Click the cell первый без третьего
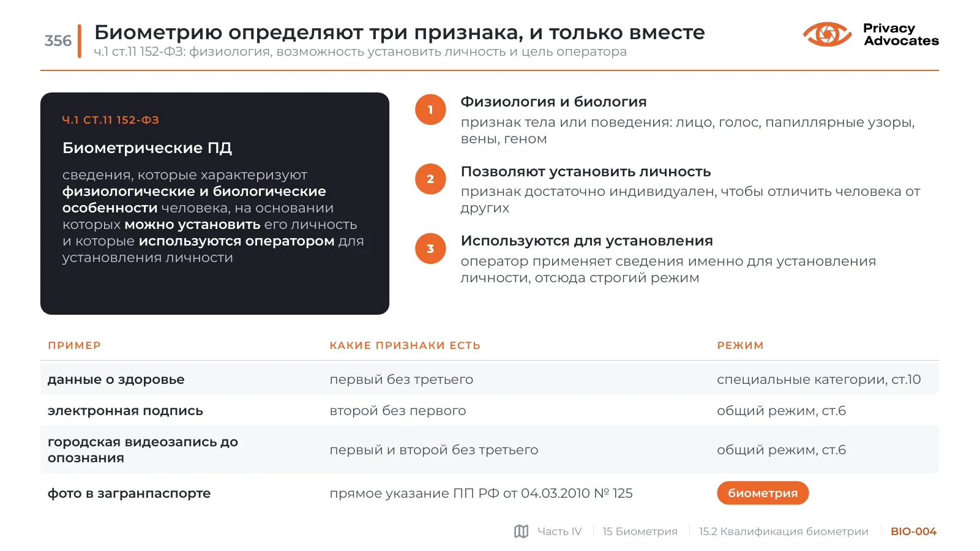 coord(401,380)
